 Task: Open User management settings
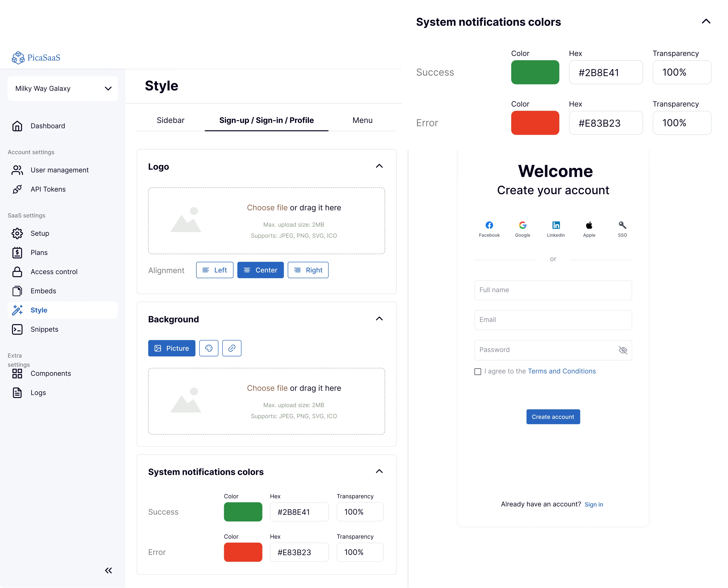[x=59, y=170]
